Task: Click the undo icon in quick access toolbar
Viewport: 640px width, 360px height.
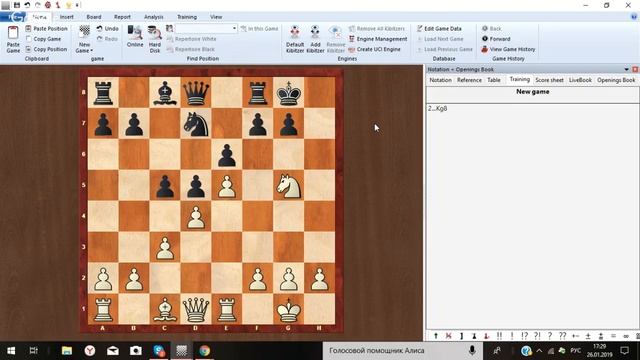Action: (27, 5)
